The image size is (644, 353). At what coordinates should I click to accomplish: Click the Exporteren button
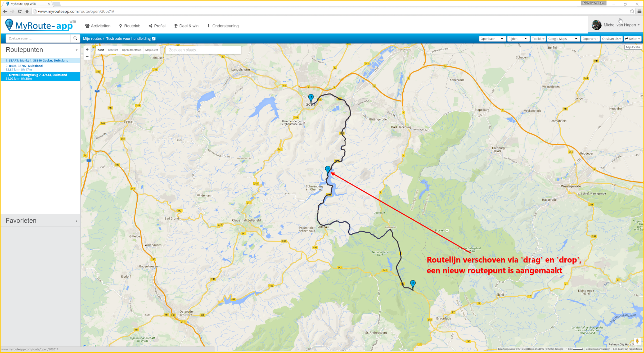(590, 39)
